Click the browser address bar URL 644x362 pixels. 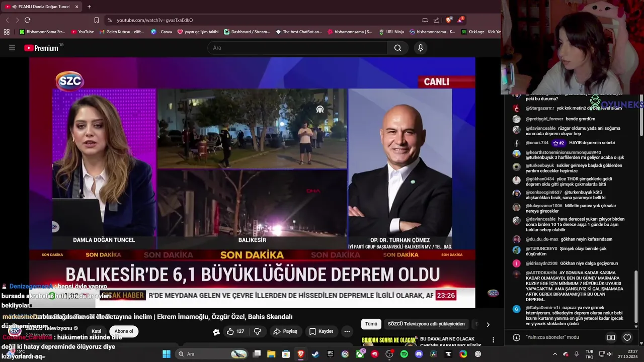coord(155,20)
